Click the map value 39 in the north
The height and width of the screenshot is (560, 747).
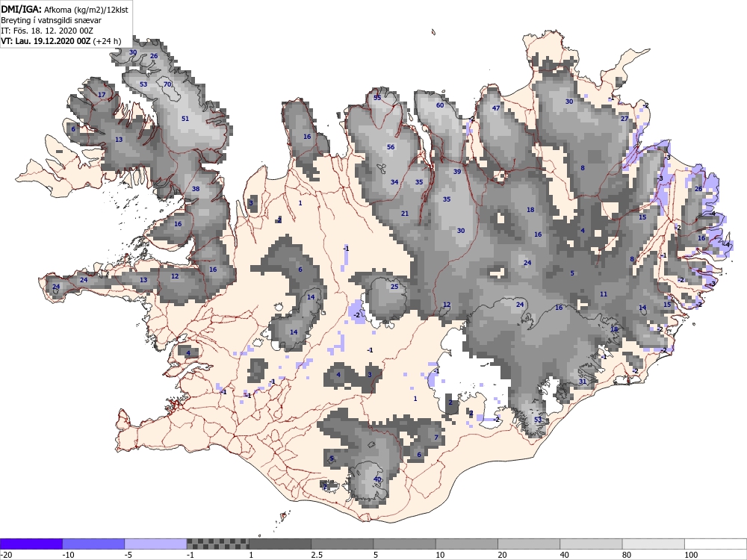click(x=457, y=172)
